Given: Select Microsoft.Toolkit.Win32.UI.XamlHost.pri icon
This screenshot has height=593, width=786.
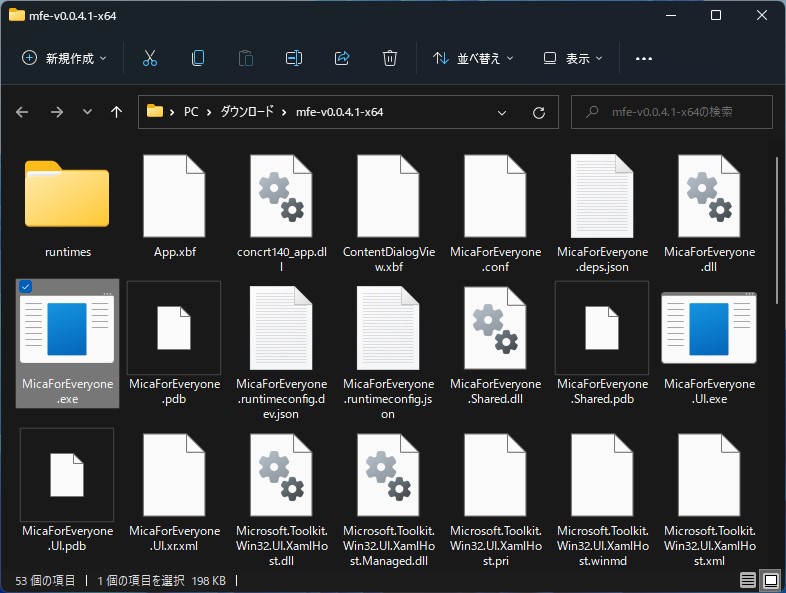Looking at the screenshot, I should click(495, 475).
